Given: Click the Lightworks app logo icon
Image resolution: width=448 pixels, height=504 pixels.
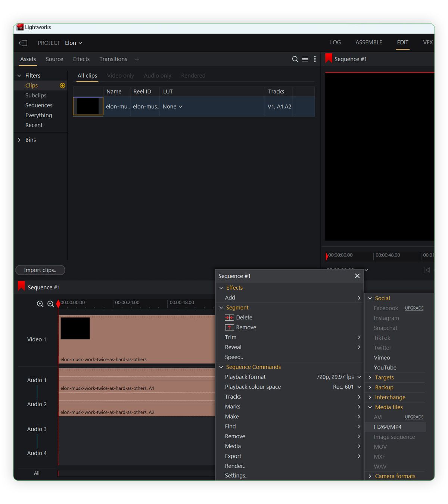Looking at the screenshot, I should 20,27.
